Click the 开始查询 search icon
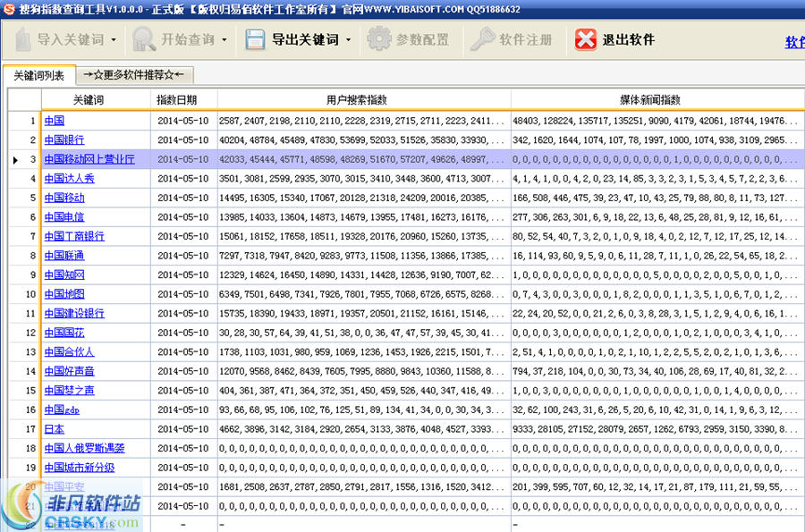The width and height of the screenshot is (805, 532). pos(144,40)
